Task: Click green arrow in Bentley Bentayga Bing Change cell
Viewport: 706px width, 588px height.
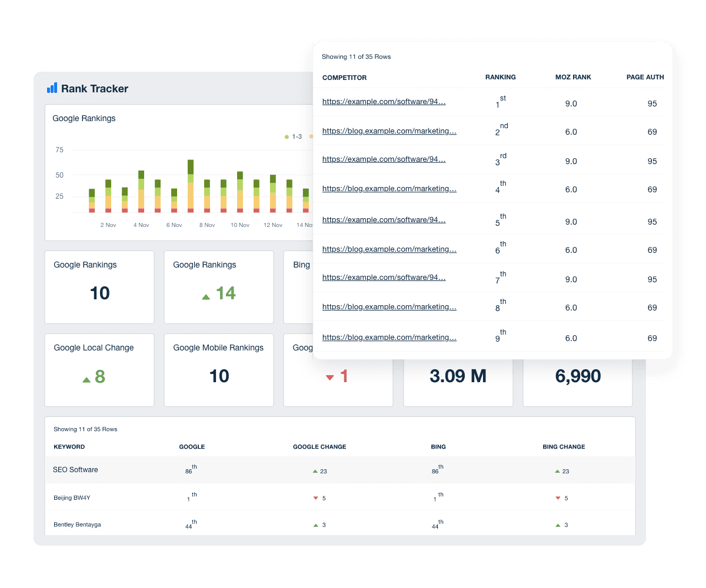Action: tap(558, 525)
